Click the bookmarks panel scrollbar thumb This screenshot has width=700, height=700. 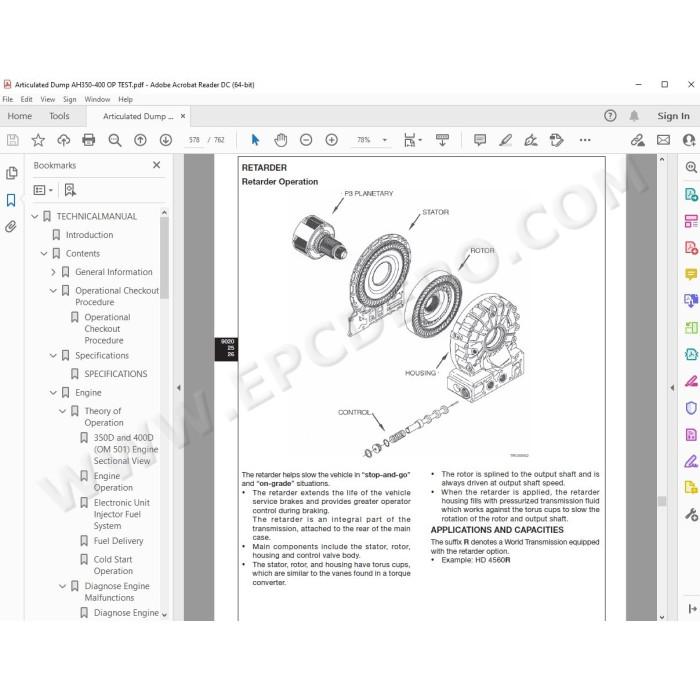(164, 258)
